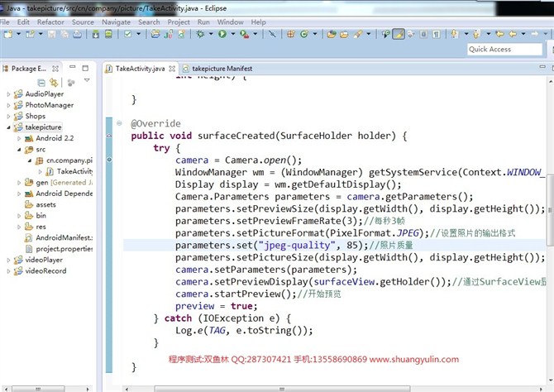The width and height of the screenshot is (554, 392).
Task: Click the Java JUnit icon beside Android XML icon
Action: (169, 34)
